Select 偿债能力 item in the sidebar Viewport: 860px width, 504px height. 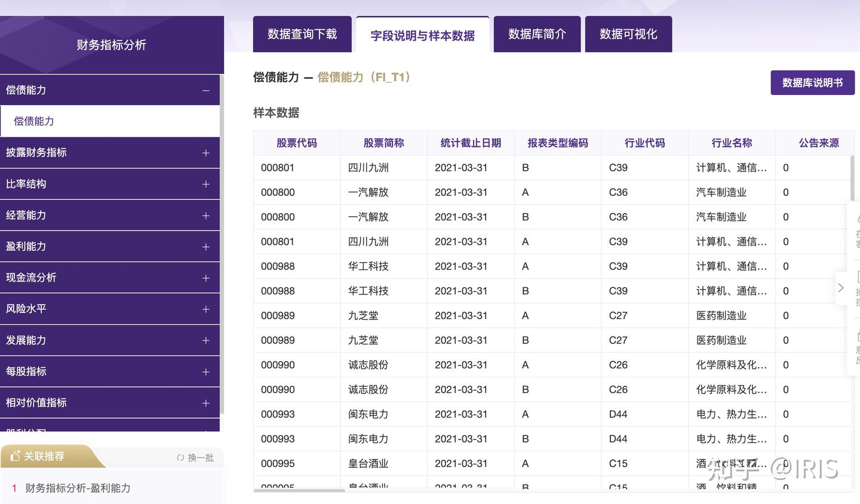coord(34,121)
